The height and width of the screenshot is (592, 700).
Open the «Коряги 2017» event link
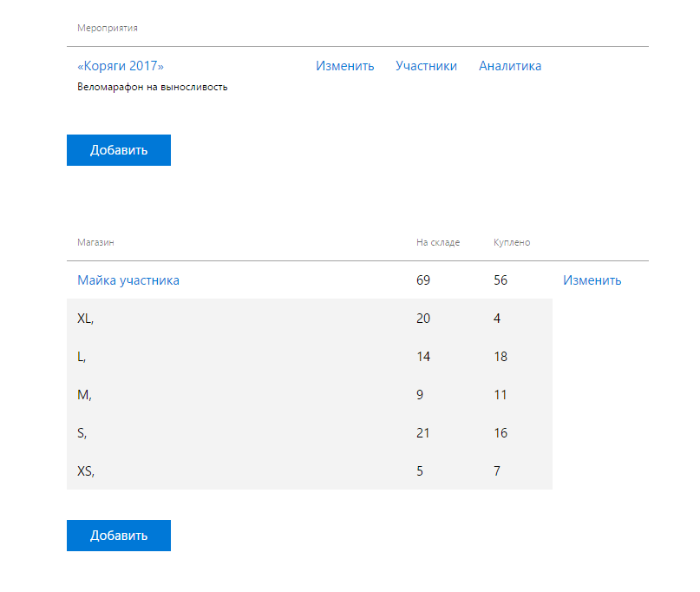point(121,66)
